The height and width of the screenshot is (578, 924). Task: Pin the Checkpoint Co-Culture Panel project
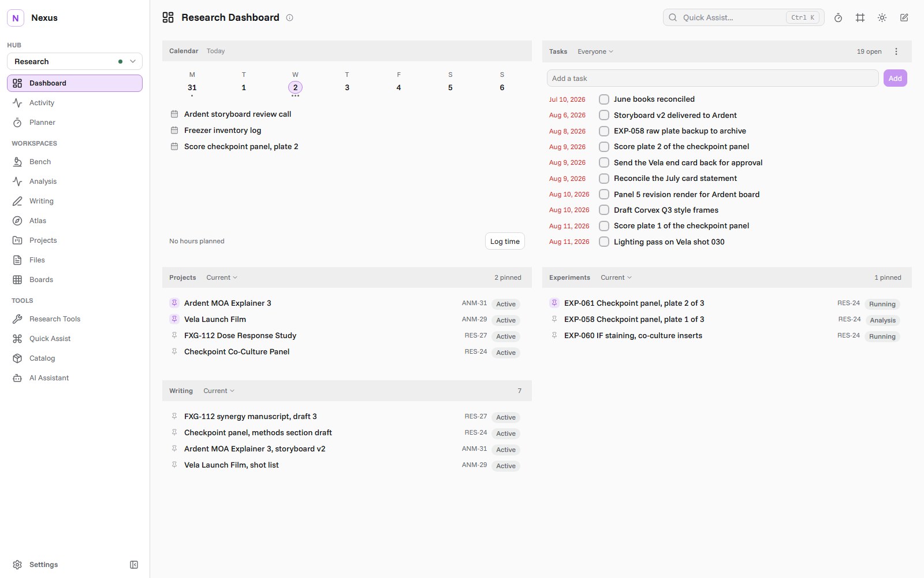coord(174,351)
